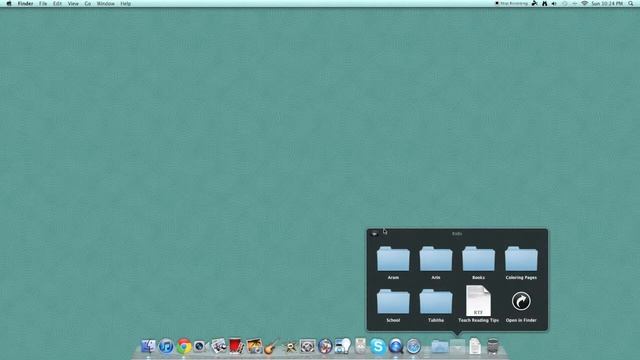The width and height of the screenshot is (640, 360).
Task: Open the Arts folder in the stack
Action: (436, 259)
